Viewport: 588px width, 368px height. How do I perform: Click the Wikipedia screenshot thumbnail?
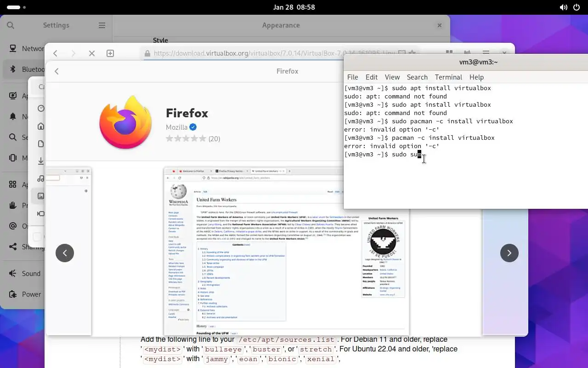[286, 251]
